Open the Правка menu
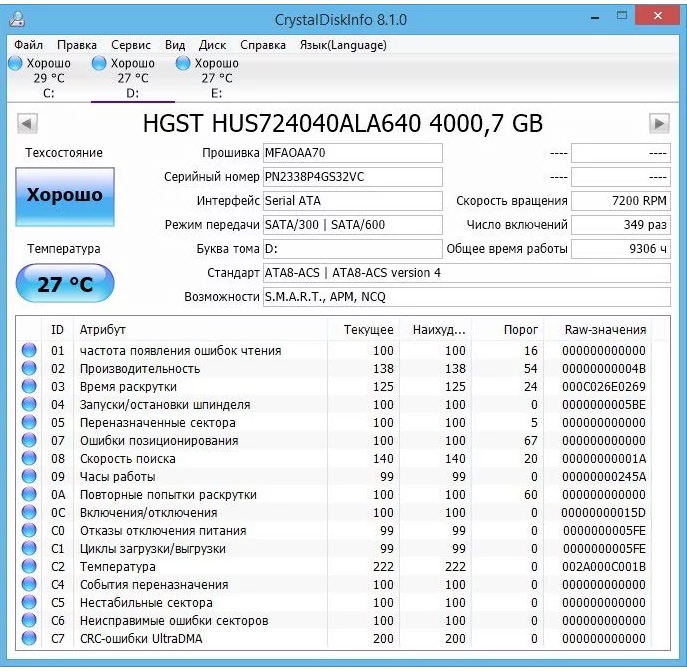This screenshot has height=671, width=687. coord(77,45)
